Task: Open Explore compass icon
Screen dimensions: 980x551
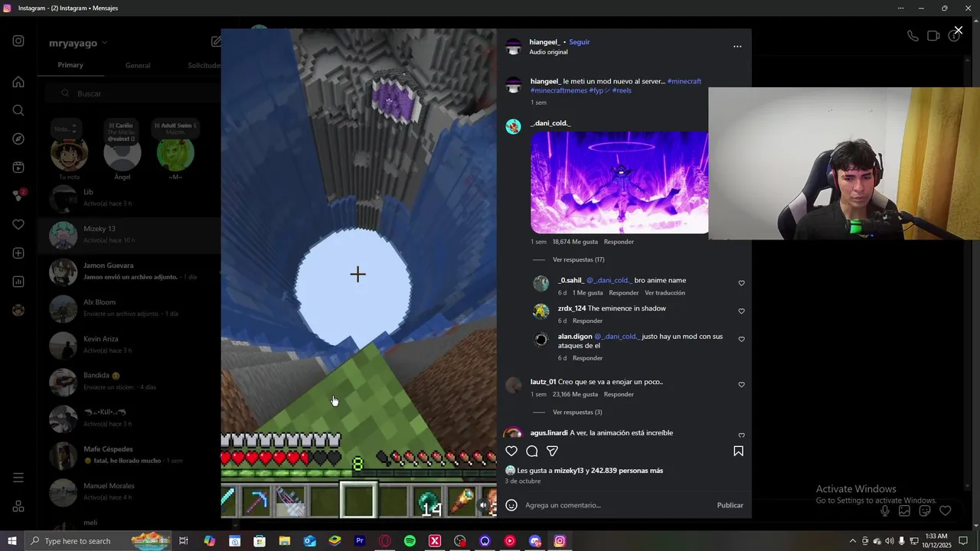Action: 18,139
